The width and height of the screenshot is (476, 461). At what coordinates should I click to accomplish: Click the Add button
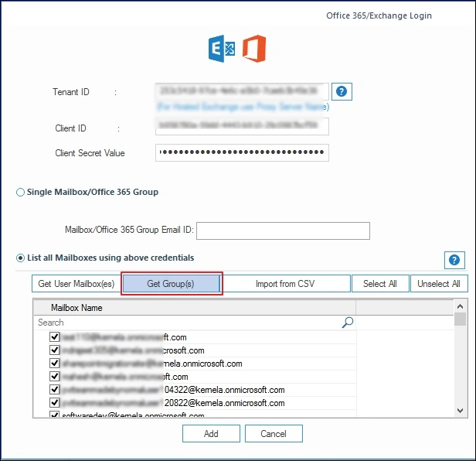click(x=211, y=433)
